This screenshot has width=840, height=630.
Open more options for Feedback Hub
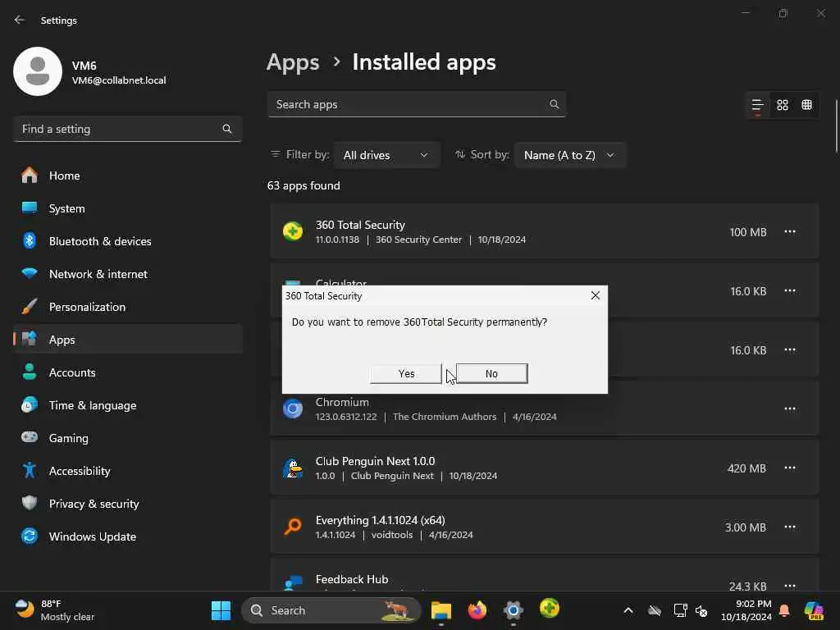[x=790, y=586]
